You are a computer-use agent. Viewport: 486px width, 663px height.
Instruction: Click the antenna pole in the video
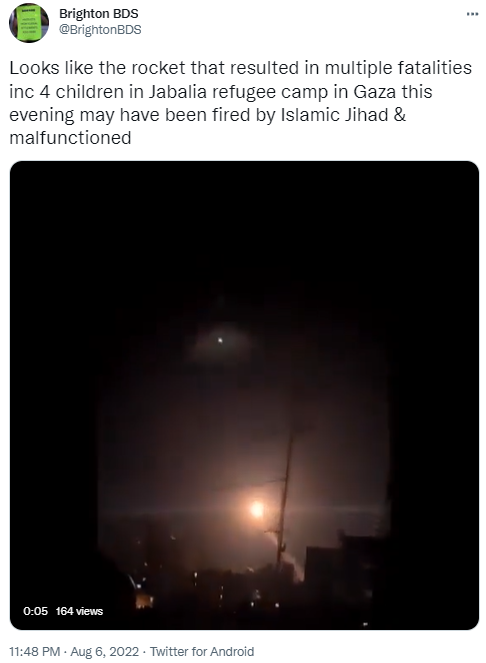point(284,503)
